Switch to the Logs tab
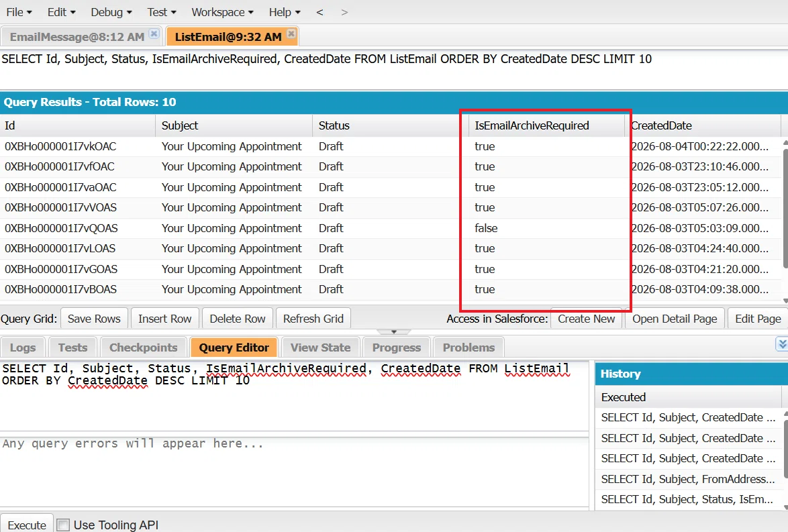Image resolution: width=788 pixels, height=532 pixels. [23, 348]
